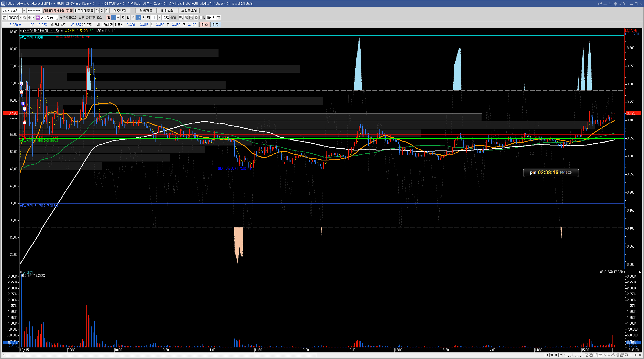Screen dimensions: 644x359
Task: Click the save chart floppy icon
Action: 191,18
